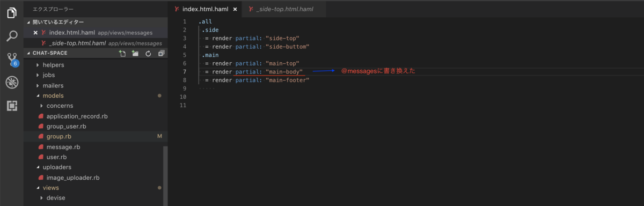Expand the mailers folder
The width and height of the screenshot is (644, 206).
[x=53, y=85]
